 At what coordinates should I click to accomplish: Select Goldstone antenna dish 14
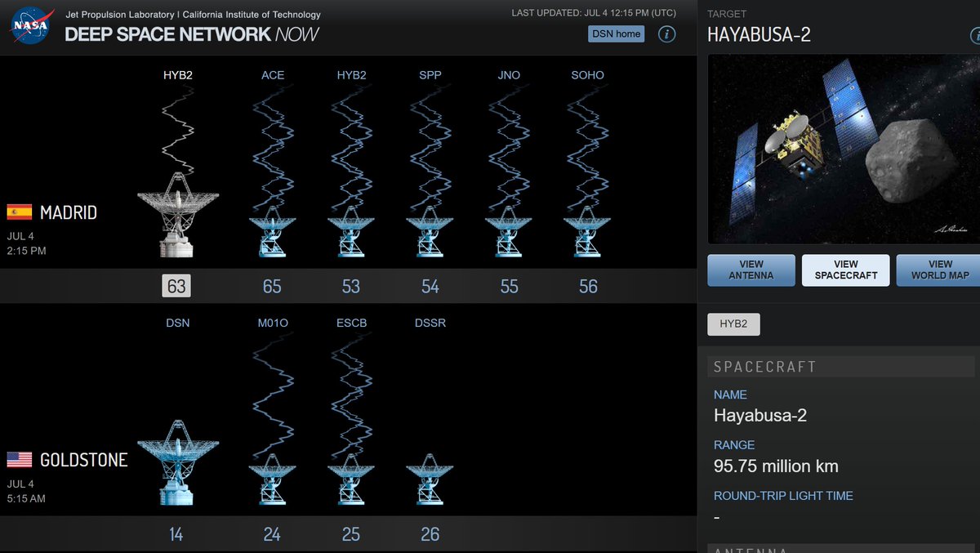click(177, 463)
